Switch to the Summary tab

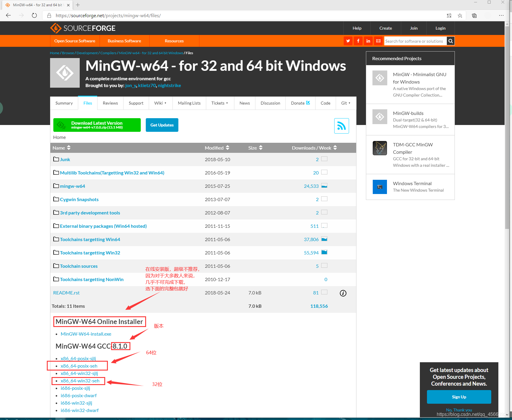pos(64,103)
